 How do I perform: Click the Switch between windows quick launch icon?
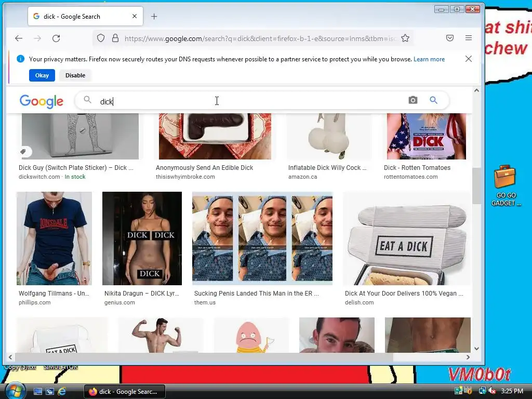pyautogui.click(x=50, y=392)
